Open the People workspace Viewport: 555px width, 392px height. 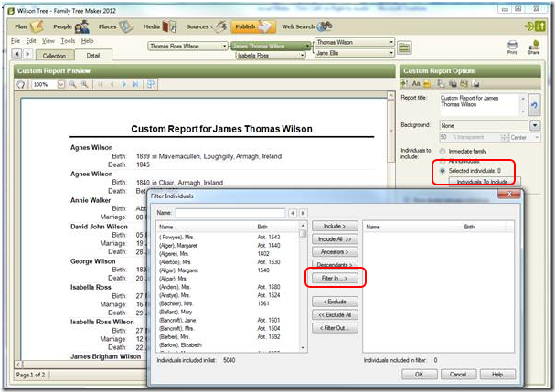pos(71,26)
